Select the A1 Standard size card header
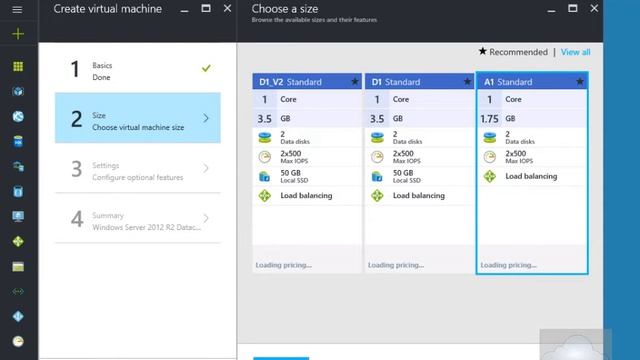 click(x=532, y=82)
